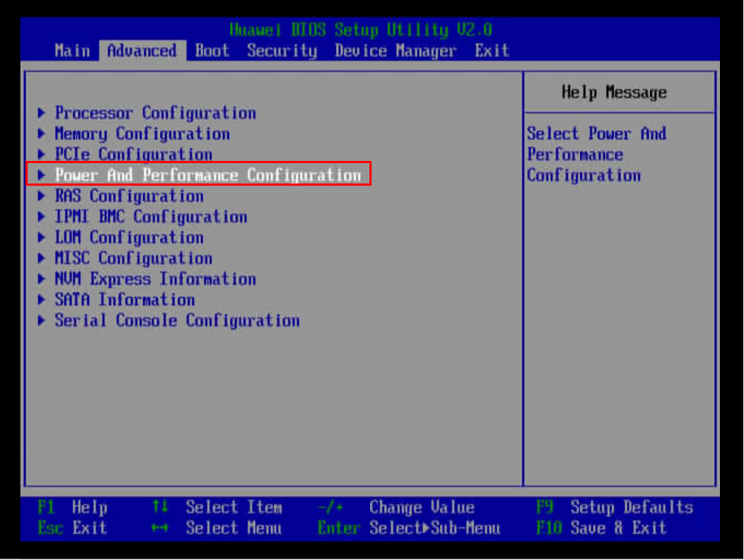Viewport: 744px width, 560px height.
Task: Click the Change Value hint
Action: 396,508
